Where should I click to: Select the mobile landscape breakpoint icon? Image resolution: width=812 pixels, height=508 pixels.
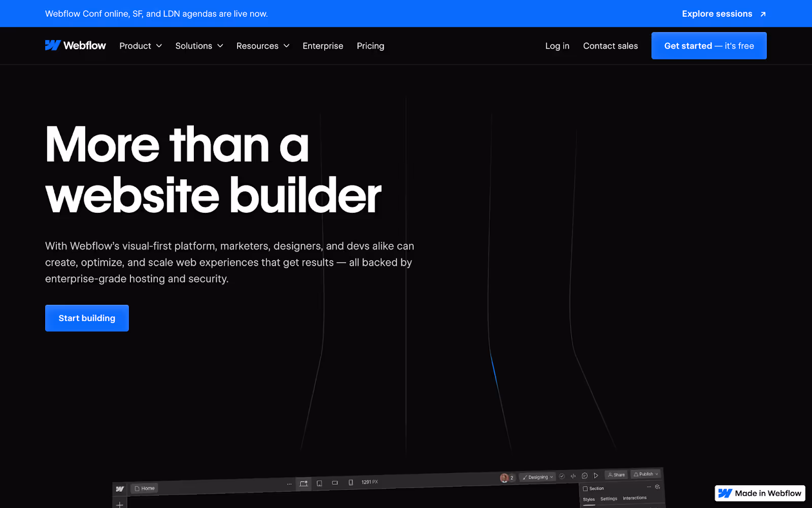[x=335, y=483]
